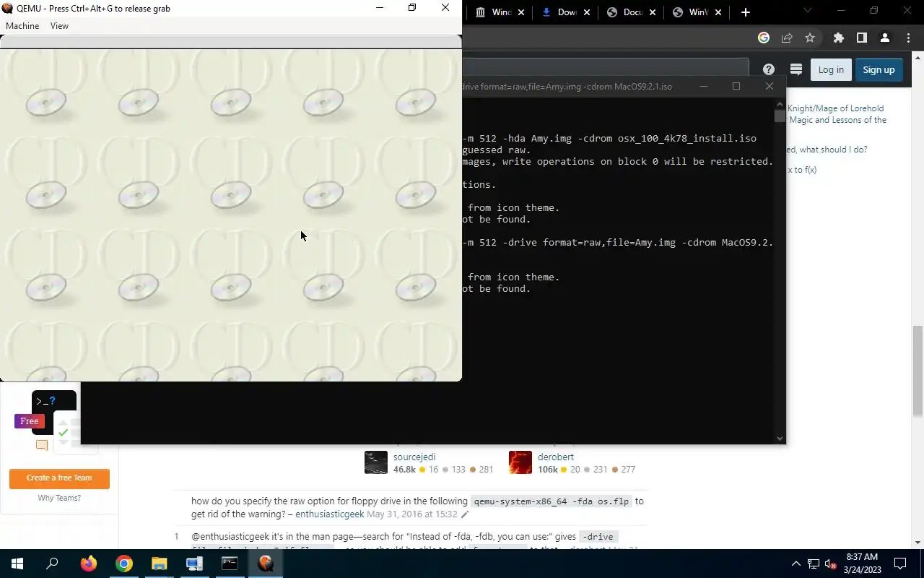
Task: Click the muted volume tray icon
Action: tap(831, 564)
